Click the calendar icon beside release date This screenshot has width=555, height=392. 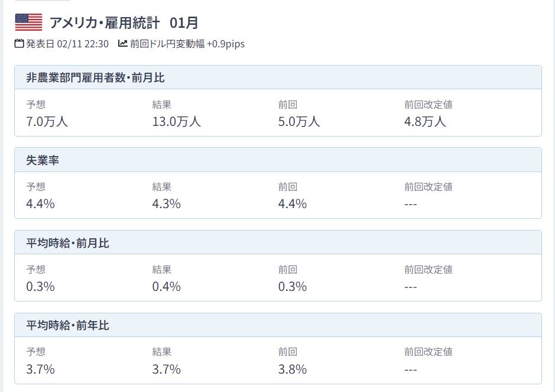(x=19, y=44)
